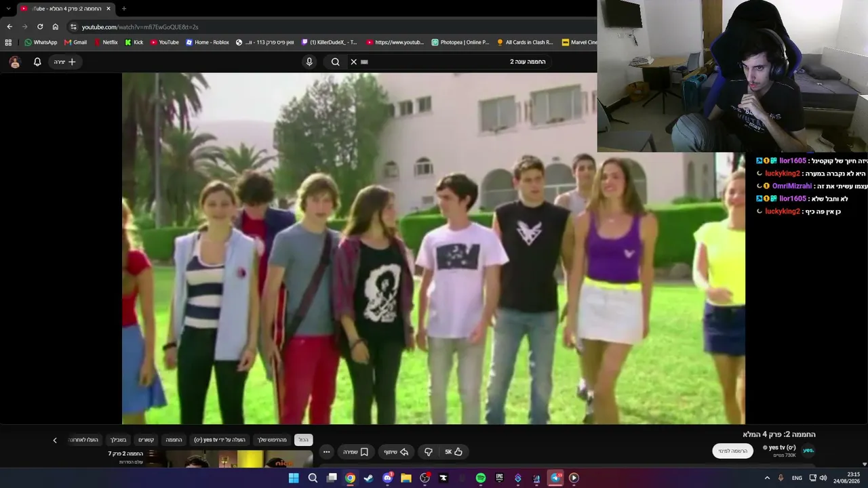Image resolution: width=868 pixels, height=488 pixels.
Task: Open the YouTube bookmark
Action: (165, 42)
